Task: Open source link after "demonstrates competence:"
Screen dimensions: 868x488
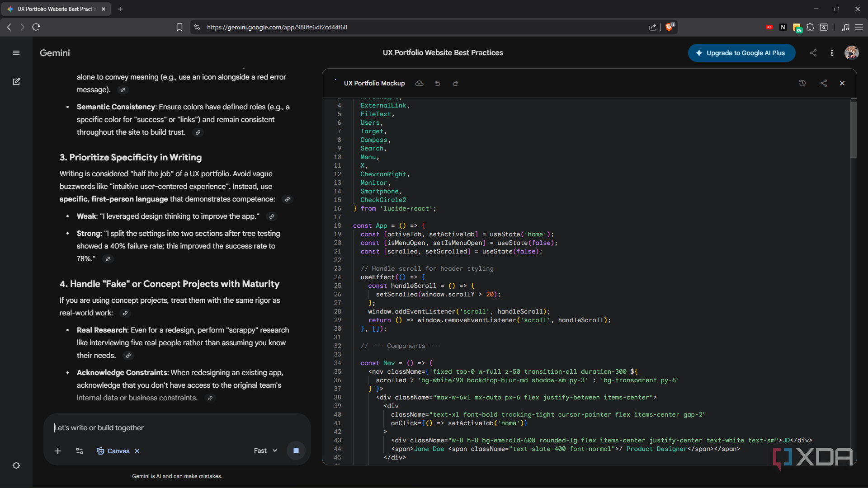Action: coord(287,199)
